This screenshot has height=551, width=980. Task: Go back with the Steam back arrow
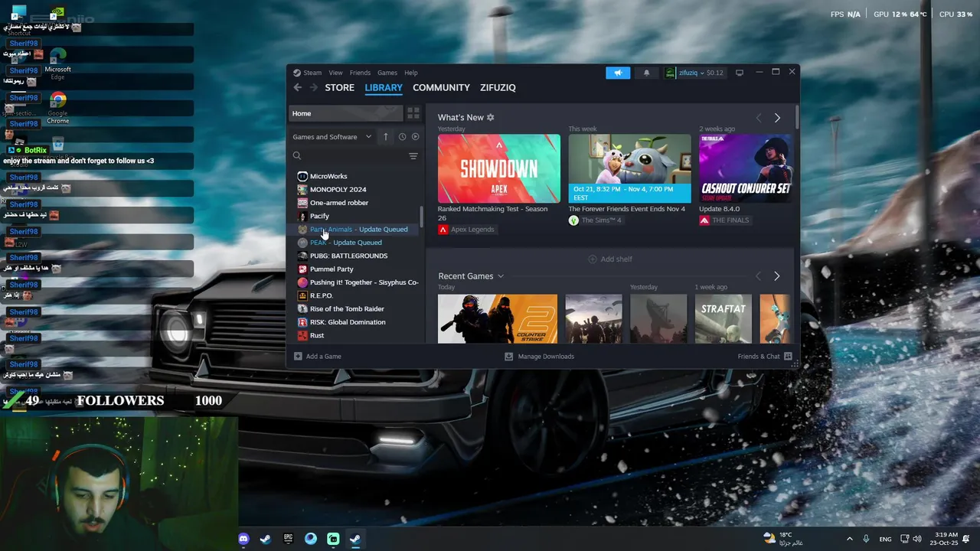click(x=298, y=87)
